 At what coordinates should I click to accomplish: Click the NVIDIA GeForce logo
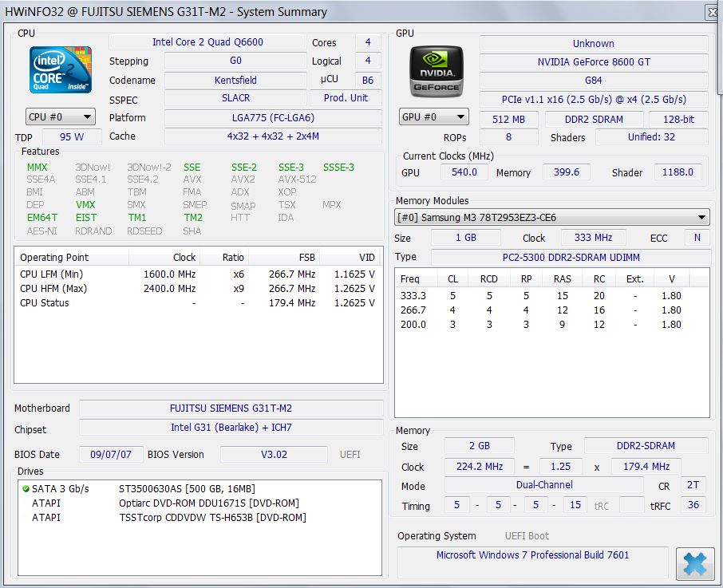pyautogui.click(x=437, y=72)
